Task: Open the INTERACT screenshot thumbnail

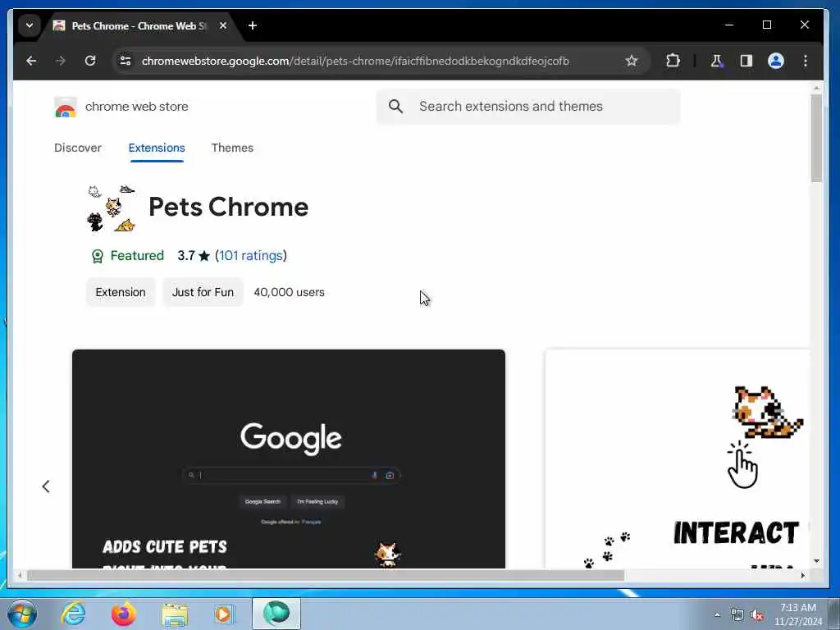Action: 677,459
